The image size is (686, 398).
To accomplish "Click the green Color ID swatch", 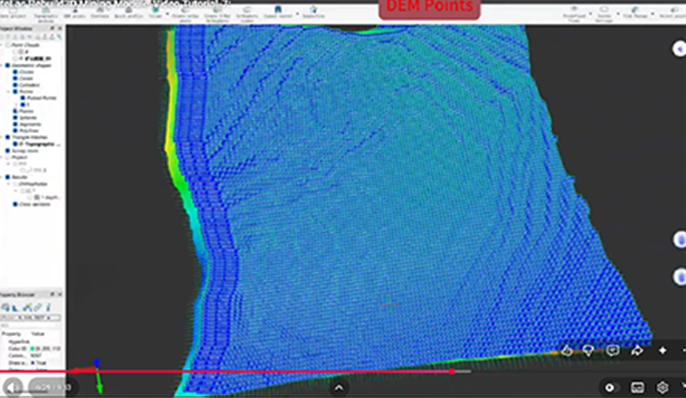I will click(32, 349).
